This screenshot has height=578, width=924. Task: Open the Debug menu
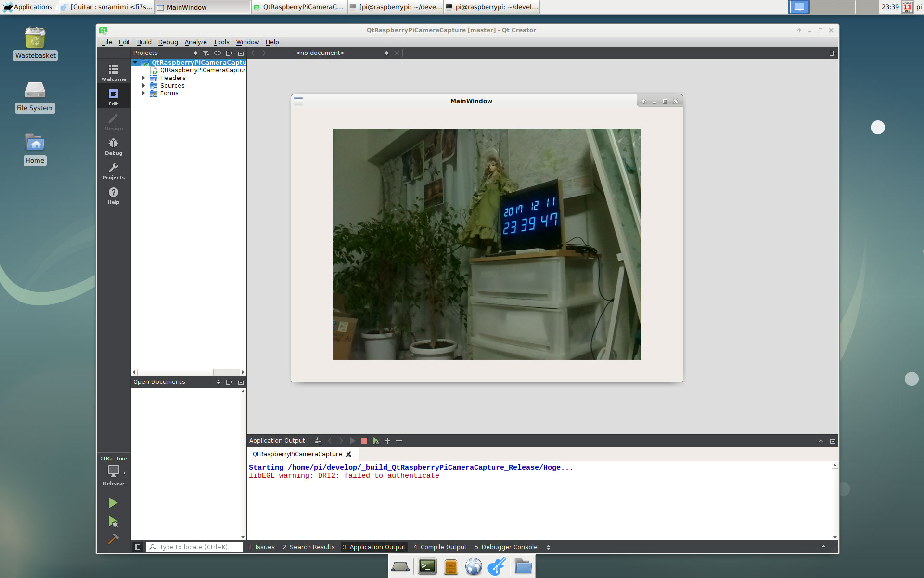point(168,42)
